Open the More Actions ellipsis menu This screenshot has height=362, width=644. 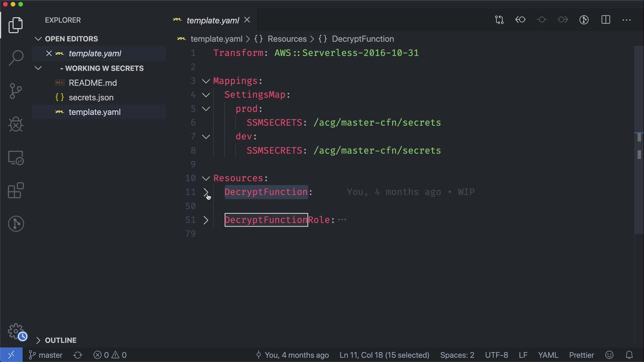[x=627, y=20]
